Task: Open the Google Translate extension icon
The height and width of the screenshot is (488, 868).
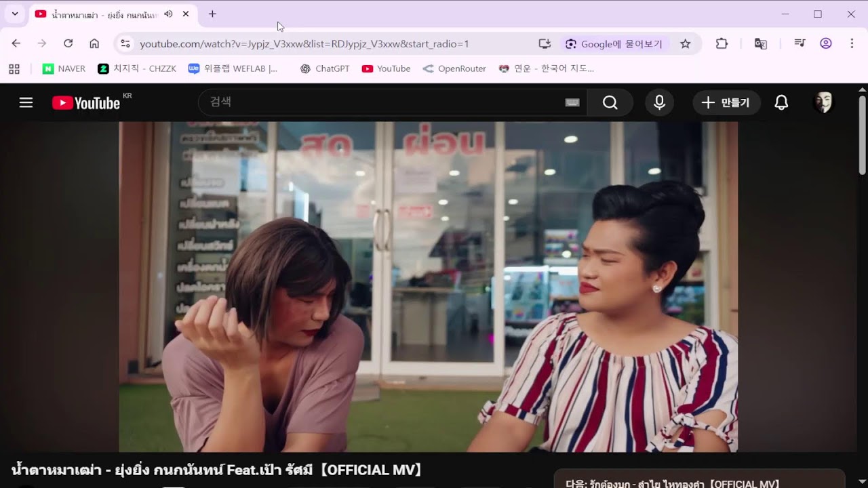Action: click(x=761, y=43)
